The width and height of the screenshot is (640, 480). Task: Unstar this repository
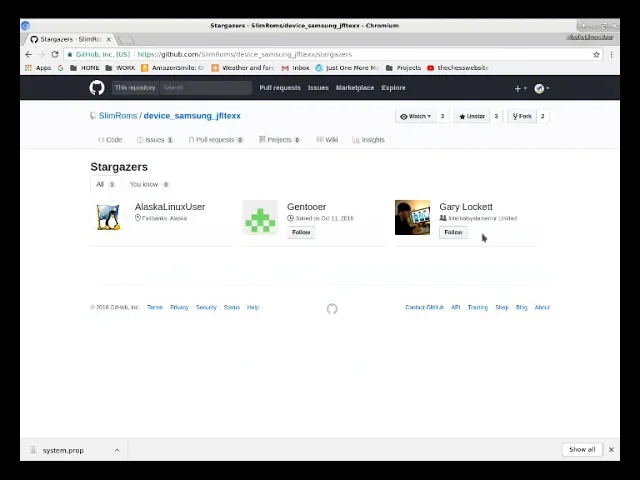pyautogui.click(x=472, y=116)
